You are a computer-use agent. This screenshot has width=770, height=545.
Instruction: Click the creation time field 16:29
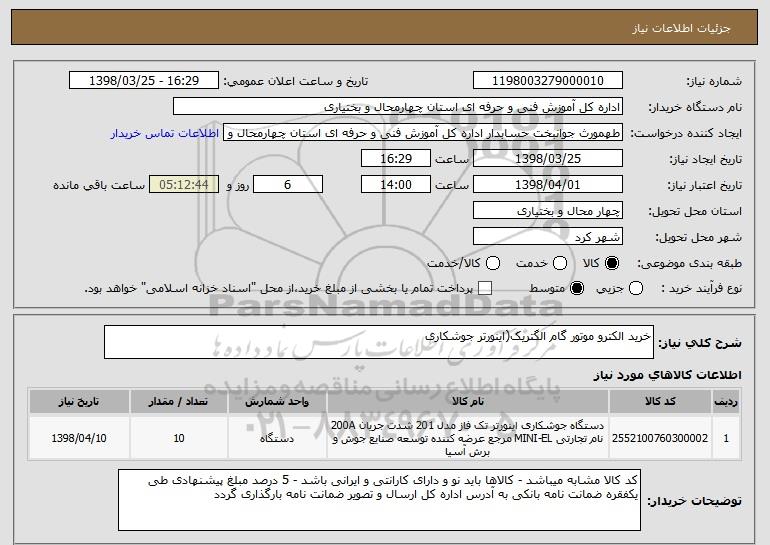click(396, 159)
